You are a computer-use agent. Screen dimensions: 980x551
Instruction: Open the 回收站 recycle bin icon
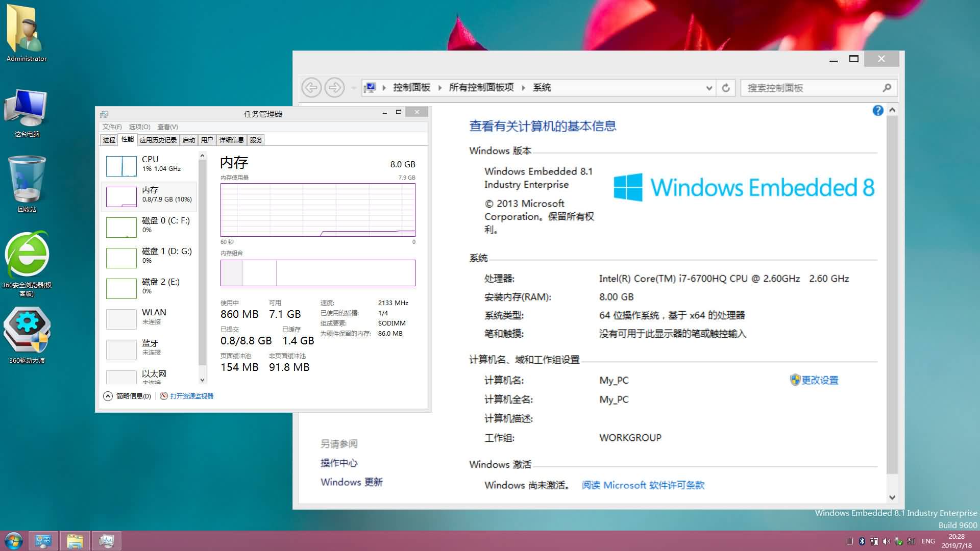point(27,184)
